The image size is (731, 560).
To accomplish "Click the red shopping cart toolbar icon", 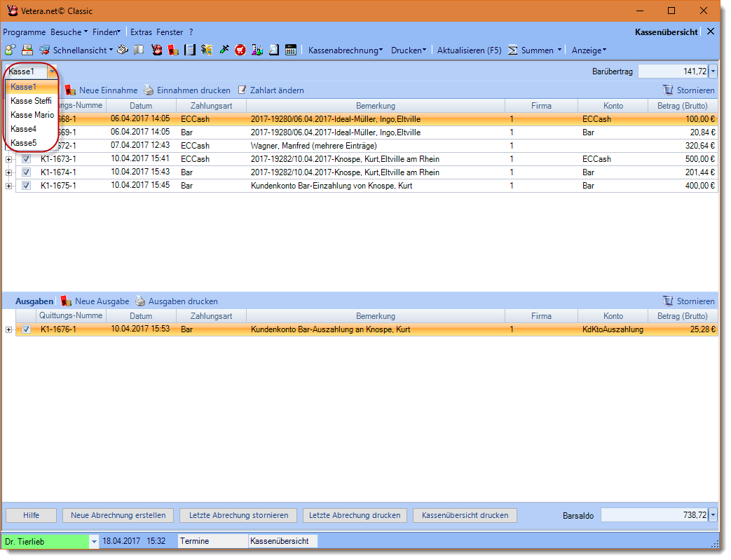I will (x=240, y=50).
